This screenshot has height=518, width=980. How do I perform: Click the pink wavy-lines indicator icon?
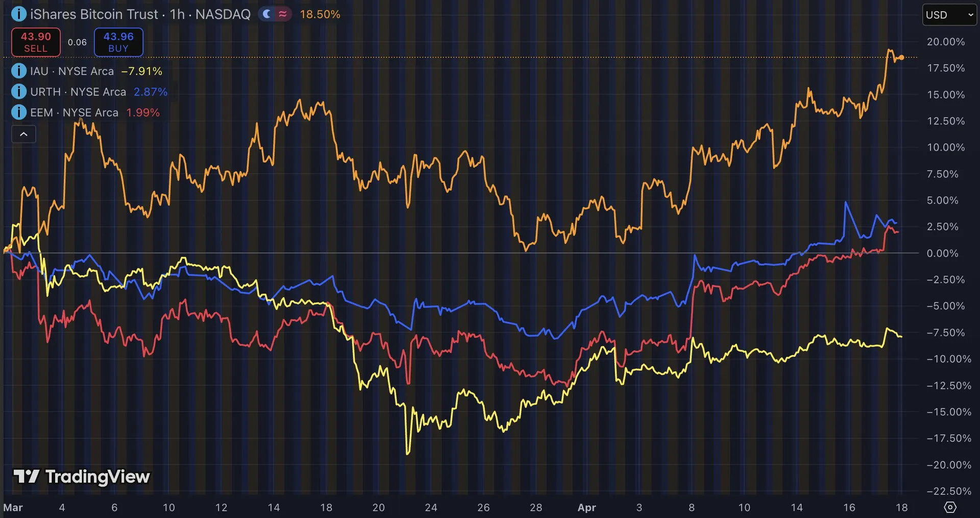tap(282, 14)
